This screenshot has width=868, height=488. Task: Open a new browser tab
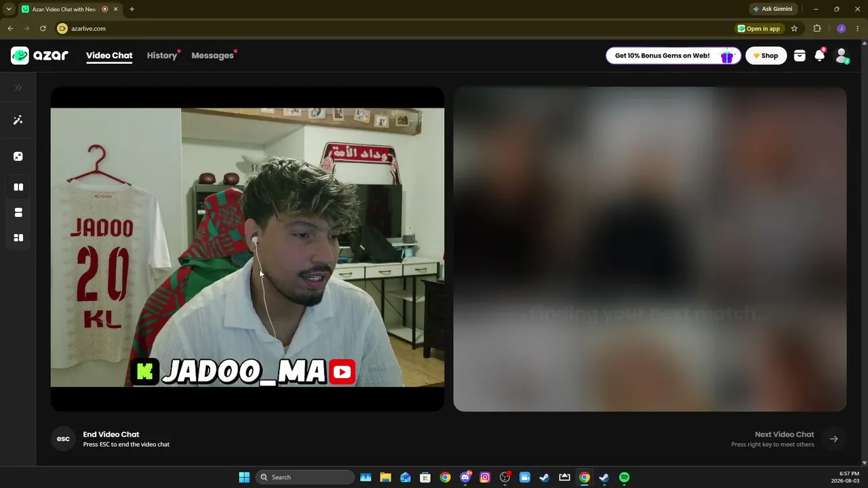click(132, 9)
